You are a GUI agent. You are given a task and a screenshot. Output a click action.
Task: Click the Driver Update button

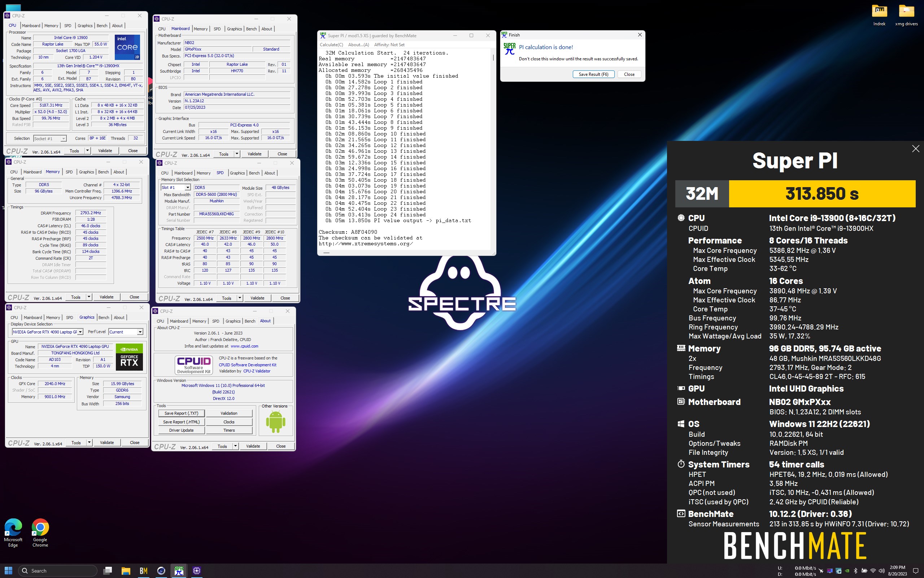pos(181,431)
